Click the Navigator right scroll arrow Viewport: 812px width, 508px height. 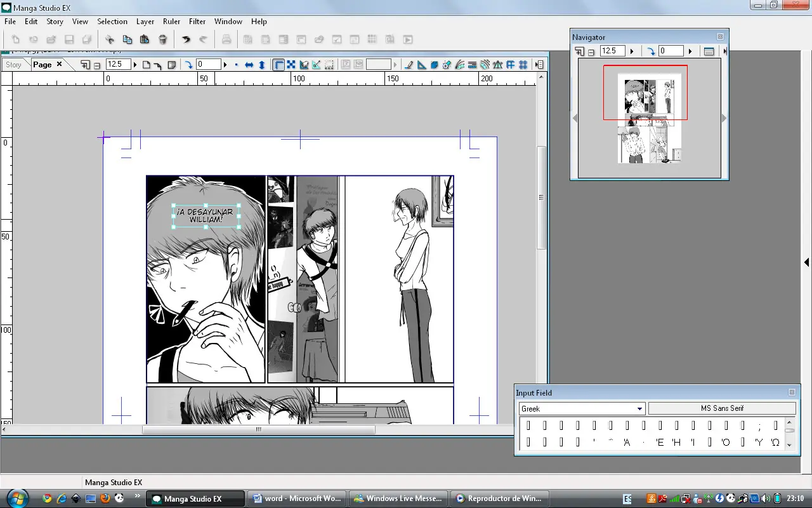pos(724,118)
